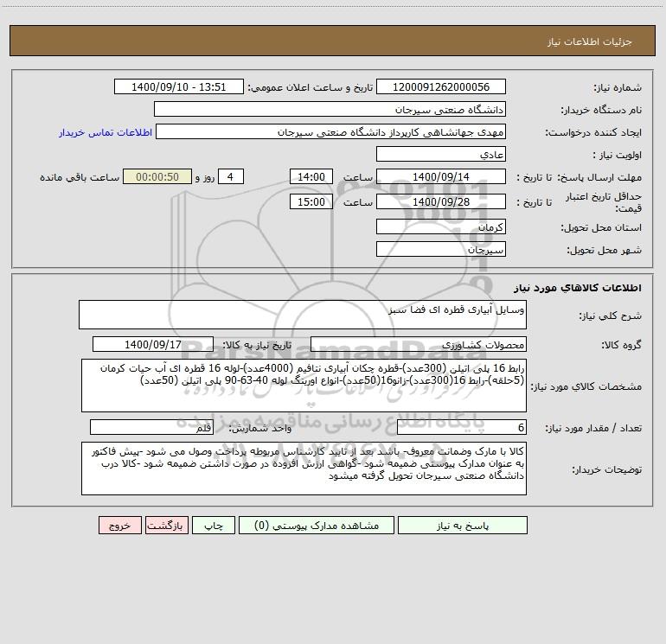Click the label ایجاد کننده درخواست
The width and height of the screenshot is (666, 644).
tap(593, 132)
